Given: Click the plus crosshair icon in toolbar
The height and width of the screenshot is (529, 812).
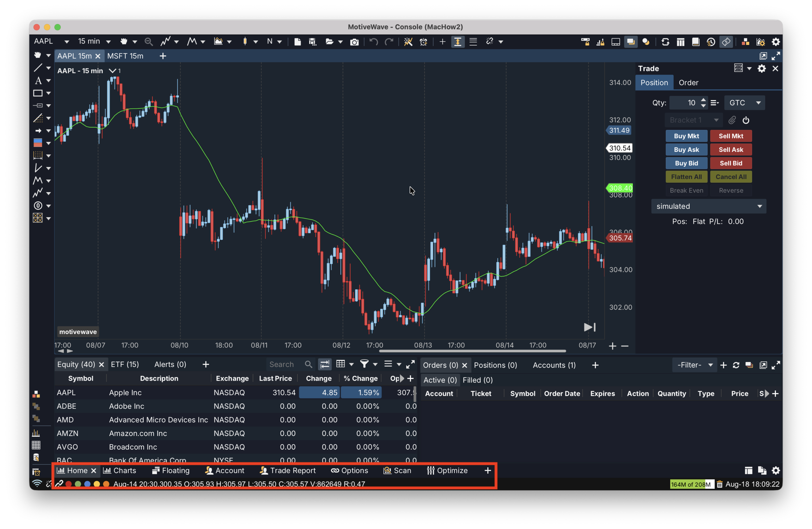Looking at the screenshot, I should pyautogui.click(x=442, y=42).
